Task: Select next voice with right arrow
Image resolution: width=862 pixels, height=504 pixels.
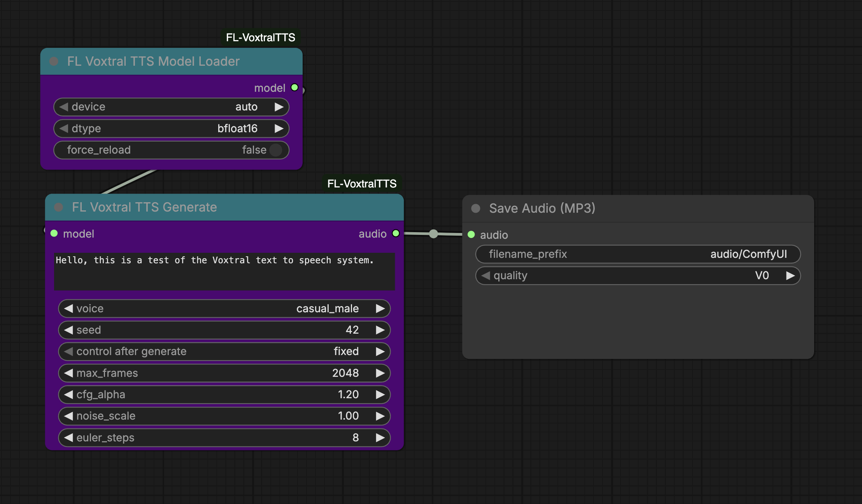Action: coord(380,308)
